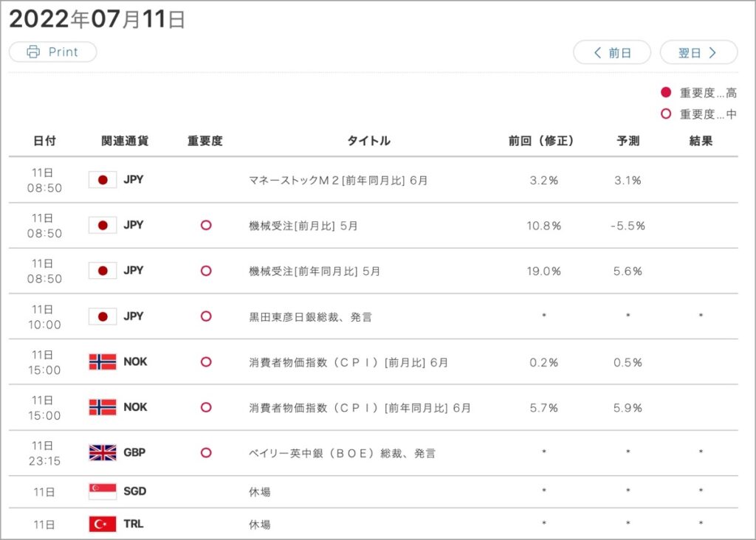
Task: Go to previous day with 前日 button
Action: pyautogui.click(x=612, y=52)
